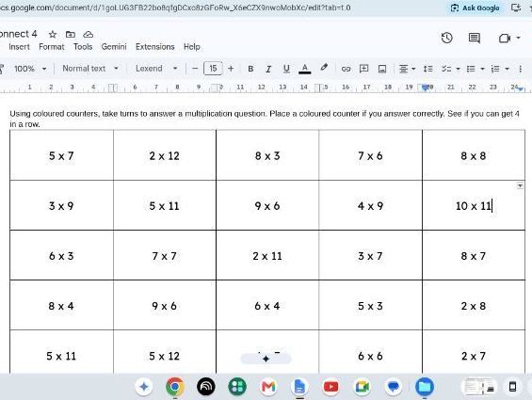Screen dimensions: 532x400
Task: Click the cell containing 2 x 8
Action: pos(474,305)
